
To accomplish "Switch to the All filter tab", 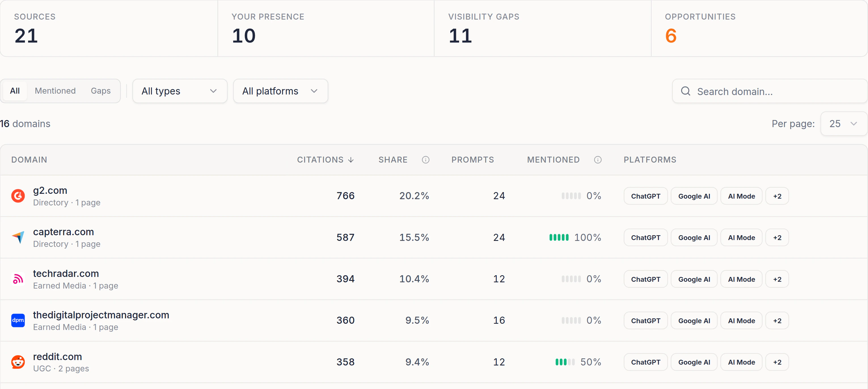I will pos(15,91).
